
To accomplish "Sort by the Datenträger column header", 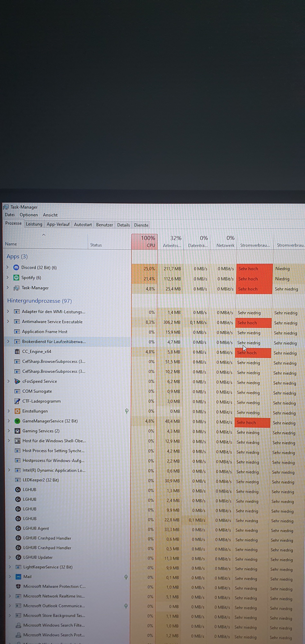I will [197, 242].
